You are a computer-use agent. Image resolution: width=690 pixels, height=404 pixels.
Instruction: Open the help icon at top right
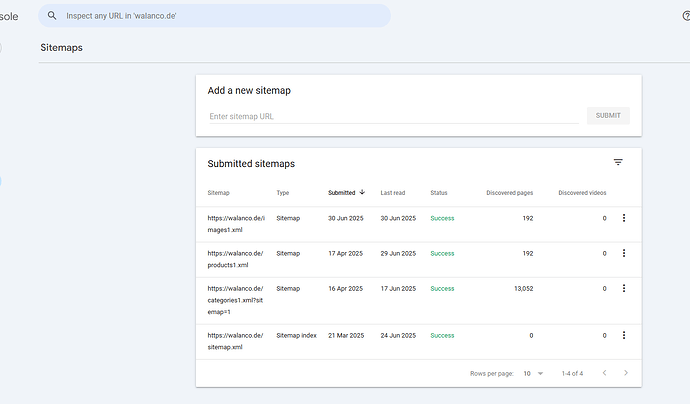click(686, 16)
